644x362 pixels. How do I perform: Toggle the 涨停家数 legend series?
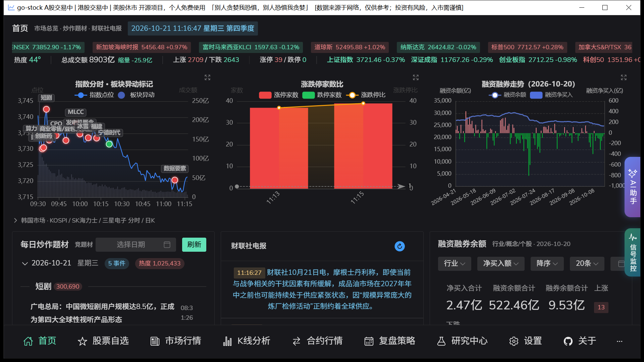tap(279, 95)
